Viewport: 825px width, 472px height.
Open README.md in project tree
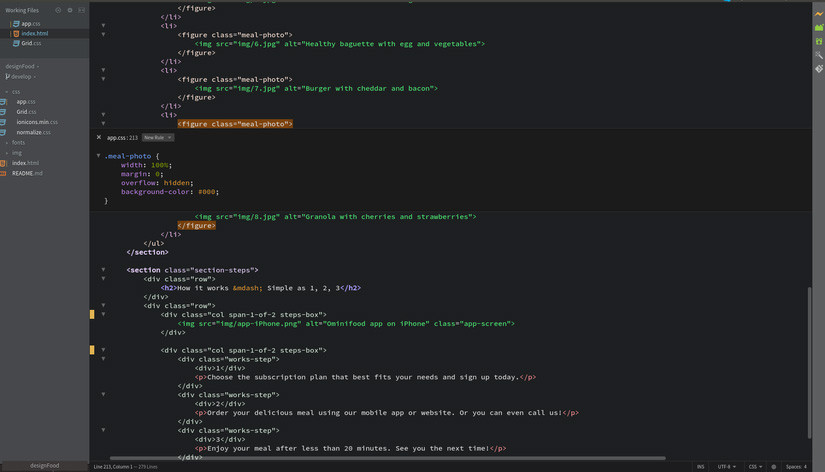click(x=27, y=173)
